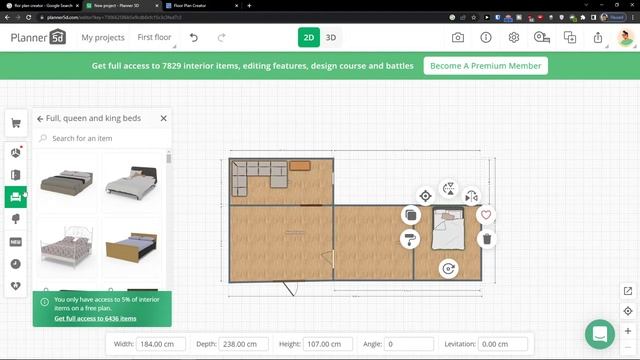640x360 pixels.
Task: Close the beds catalog panel
Action: coord(164,118)
